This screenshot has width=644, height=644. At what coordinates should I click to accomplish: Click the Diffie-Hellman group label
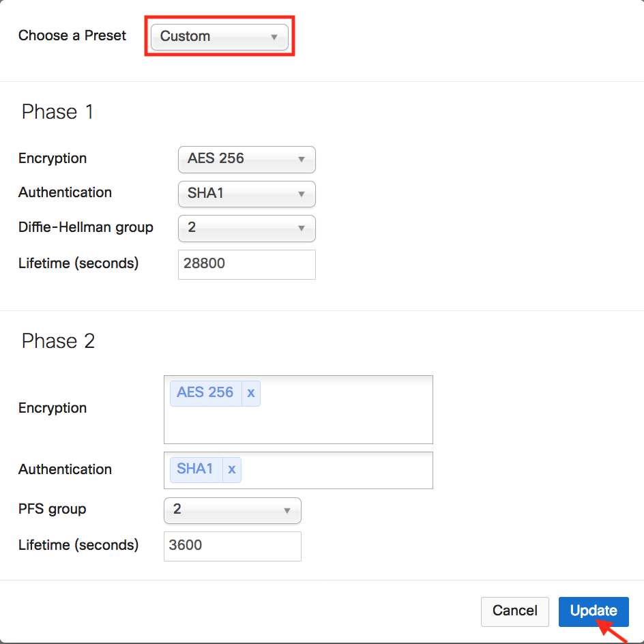click(x=86, y=227)
